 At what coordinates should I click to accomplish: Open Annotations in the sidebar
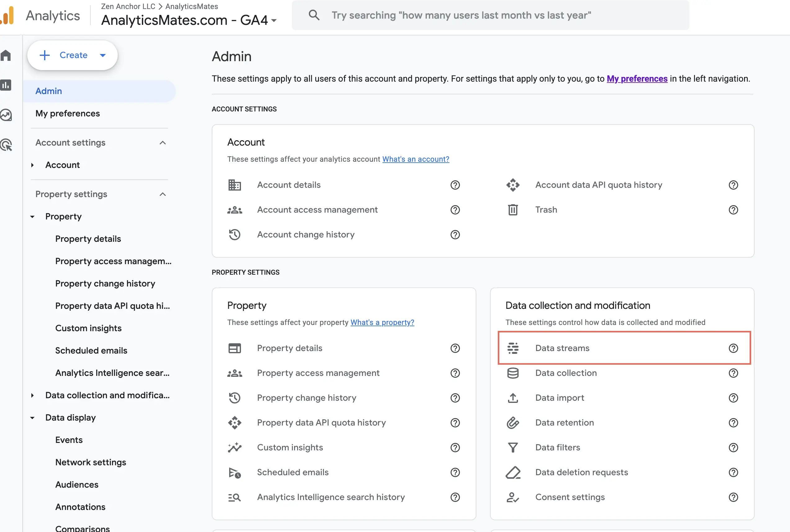point(80,507)
